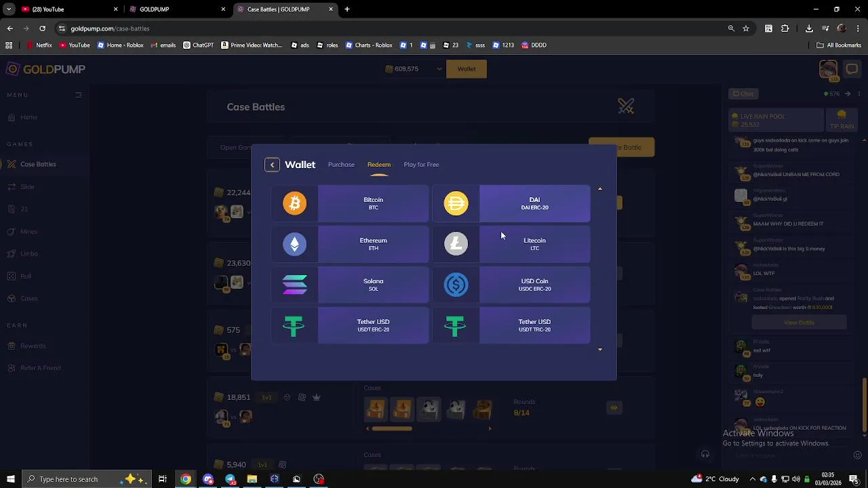868x488 pixels.
Task: Click View Battle in chat
Action: coord(799,323)
